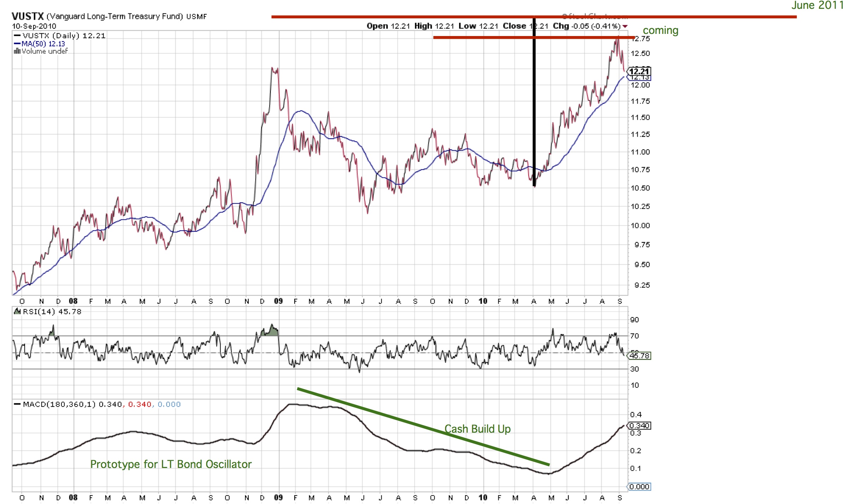Image resolution: width=843 pixels, height=504 pixels.
Task: Click the green 'coming' annotation text
Action: click(660, 30)
